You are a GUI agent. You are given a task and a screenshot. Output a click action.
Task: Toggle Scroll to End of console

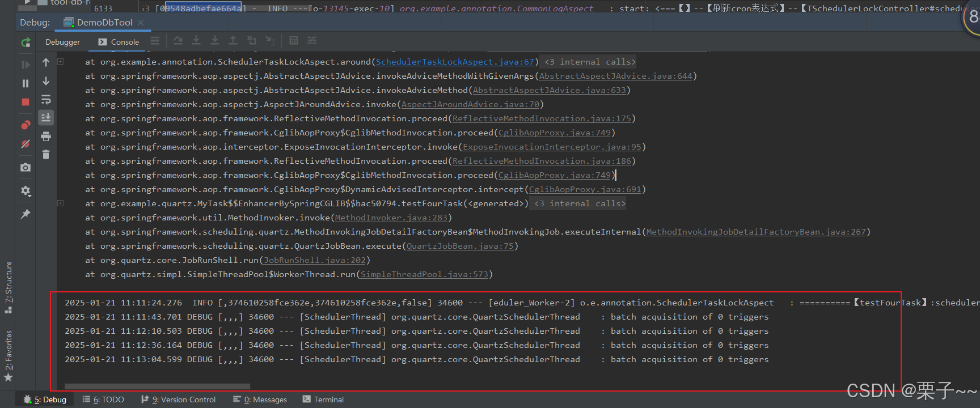[46, 117]
